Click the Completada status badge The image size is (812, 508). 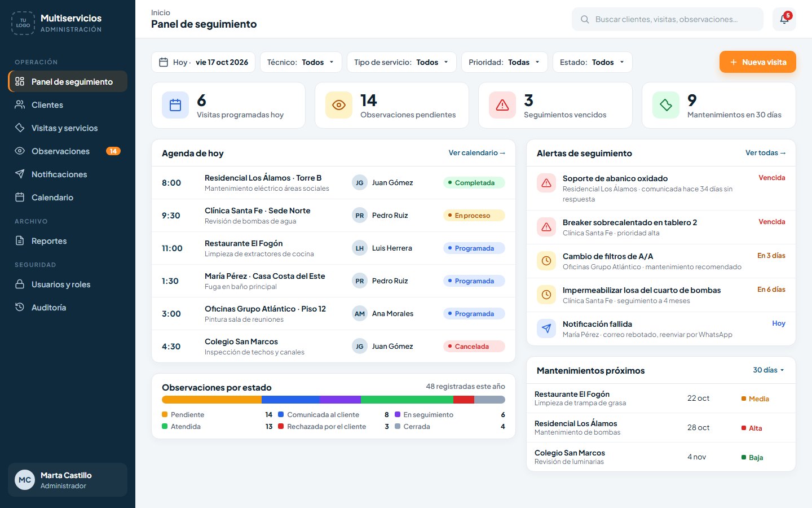[x=474, y=183]
